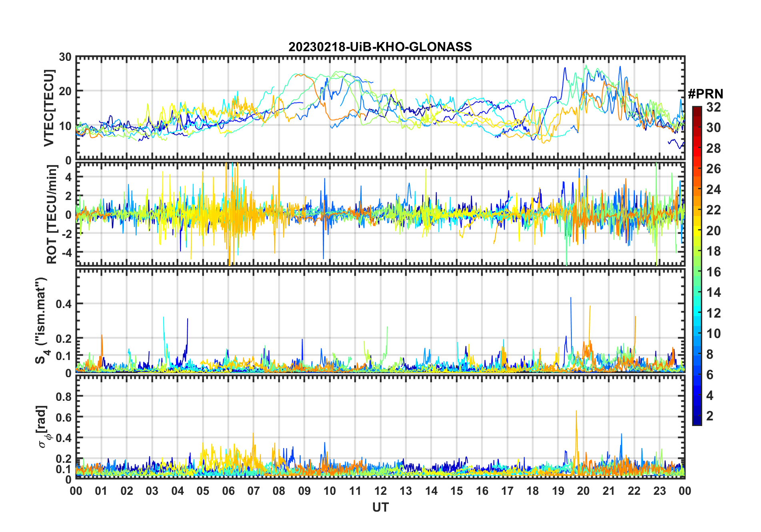Image resolution: width=761 pixels, height=532 pixels.
Task: Click colorbar tick label 10
Action: pyautogui.click(x=713, y=333)
